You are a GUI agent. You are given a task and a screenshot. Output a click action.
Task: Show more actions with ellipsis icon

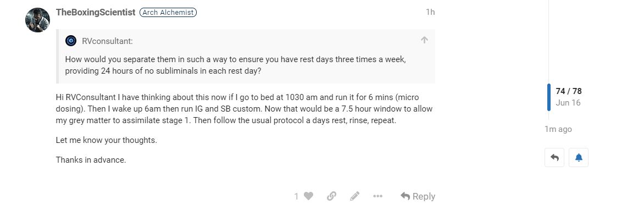coord(378,196)
